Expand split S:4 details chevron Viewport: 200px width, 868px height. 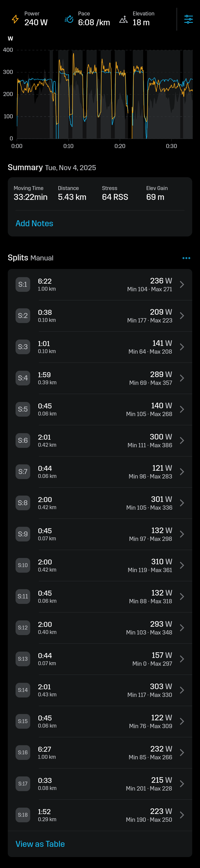click(x=182, y=378)
